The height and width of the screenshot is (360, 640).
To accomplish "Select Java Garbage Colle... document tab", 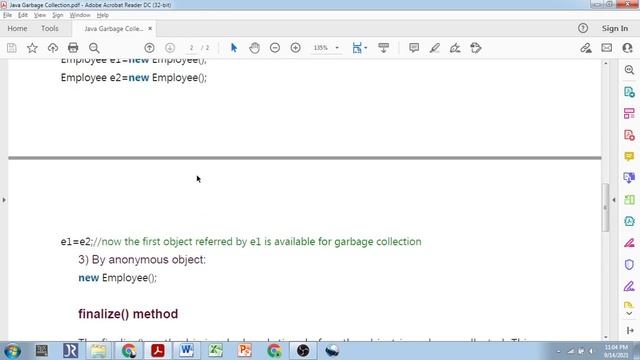I will pyautogui.click(x=113, y=29).
